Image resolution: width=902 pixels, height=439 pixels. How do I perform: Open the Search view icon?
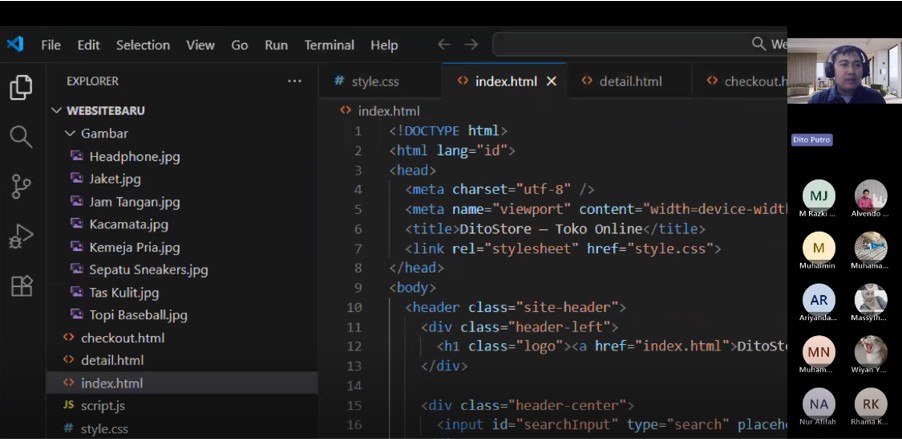pyautogui.click(x=21, y=137)
